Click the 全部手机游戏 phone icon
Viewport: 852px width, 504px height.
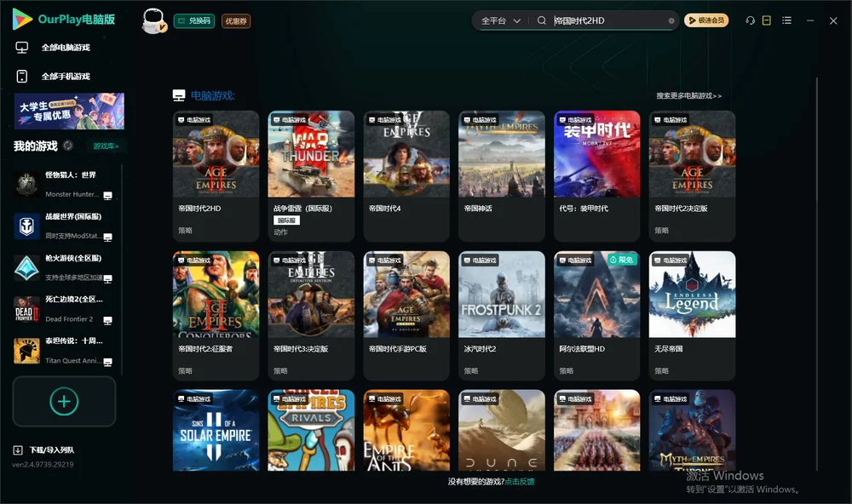22,77
